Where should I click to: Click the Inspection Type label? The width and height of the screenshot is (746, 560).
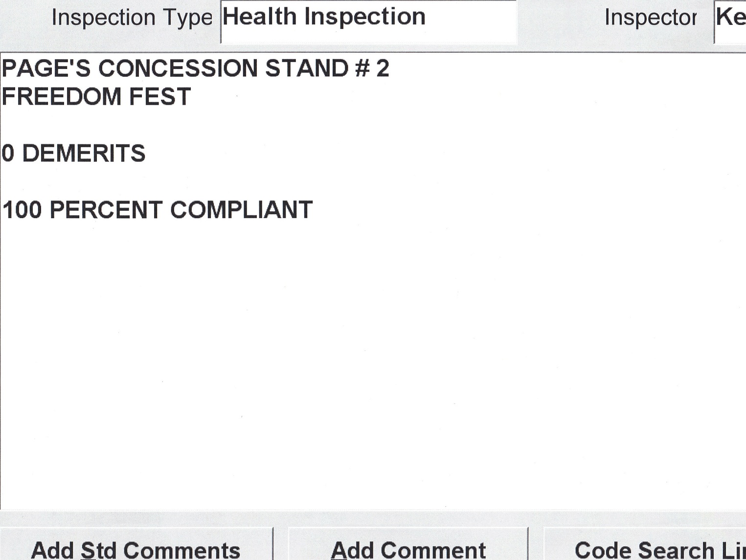coord(132,18)
